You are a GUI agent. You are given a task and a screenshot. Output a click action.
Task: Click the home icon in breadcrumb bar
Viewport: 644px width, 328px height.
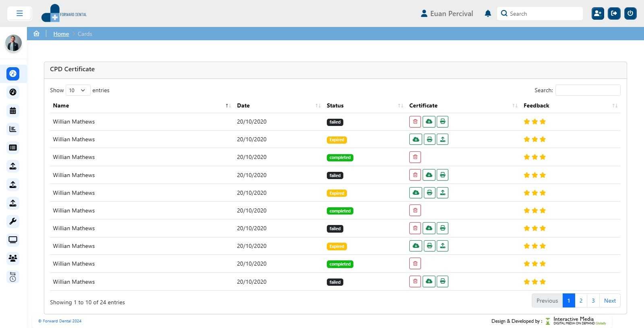coord(37,34)
